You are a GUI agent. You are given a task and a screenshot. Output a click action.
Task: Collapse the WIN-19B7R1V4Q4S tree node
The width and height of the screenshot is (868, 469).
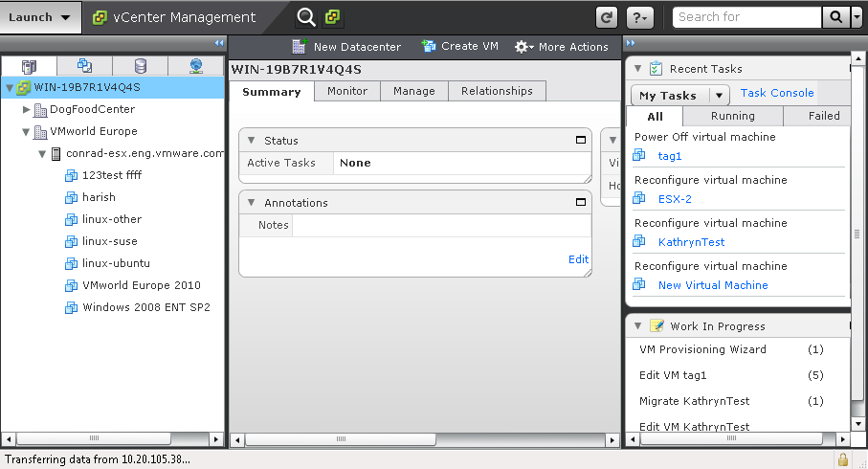coord(10,87)
